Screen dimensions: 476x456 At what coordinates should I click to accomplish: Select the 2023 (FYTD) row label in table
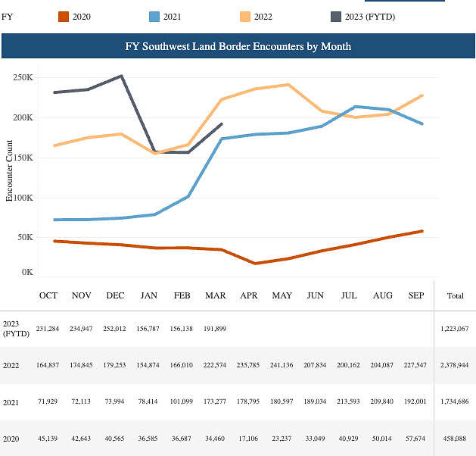pos(14,328)
